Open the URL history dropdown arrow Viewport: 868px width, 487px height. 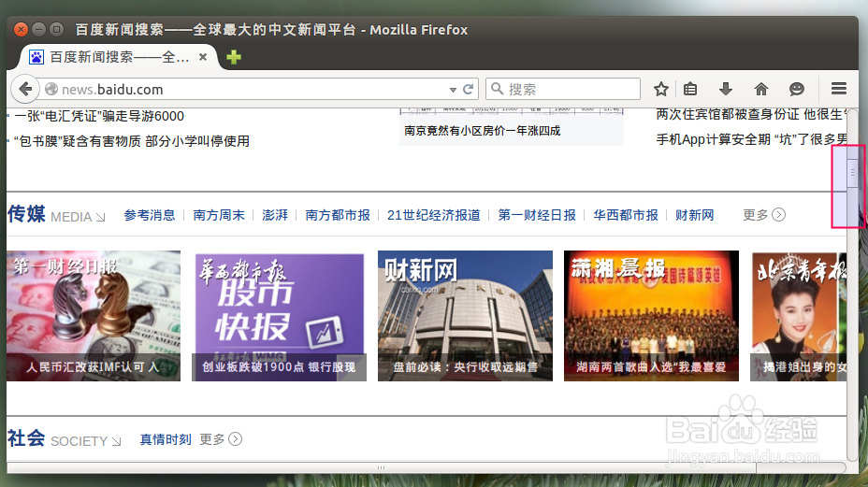[x=453, y=90]
